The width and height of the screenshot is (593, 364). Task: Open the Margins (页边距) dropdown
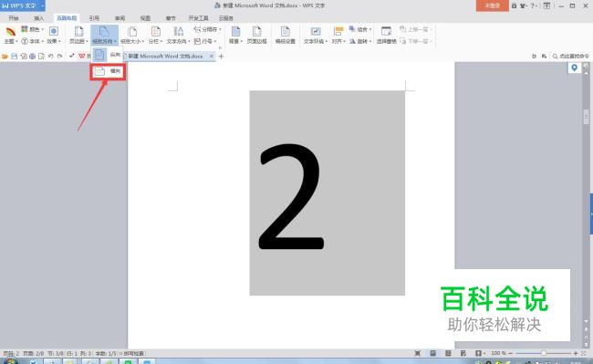pyautogui.click(x=78, y=36)
